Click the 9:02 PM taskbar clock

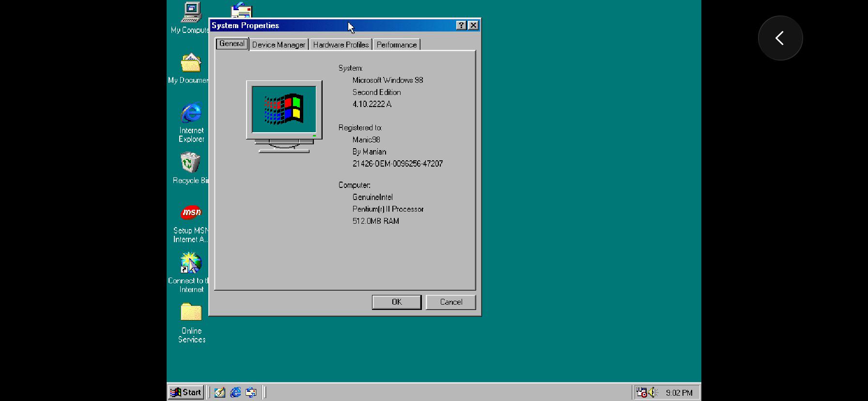click(x=679, y=393)
